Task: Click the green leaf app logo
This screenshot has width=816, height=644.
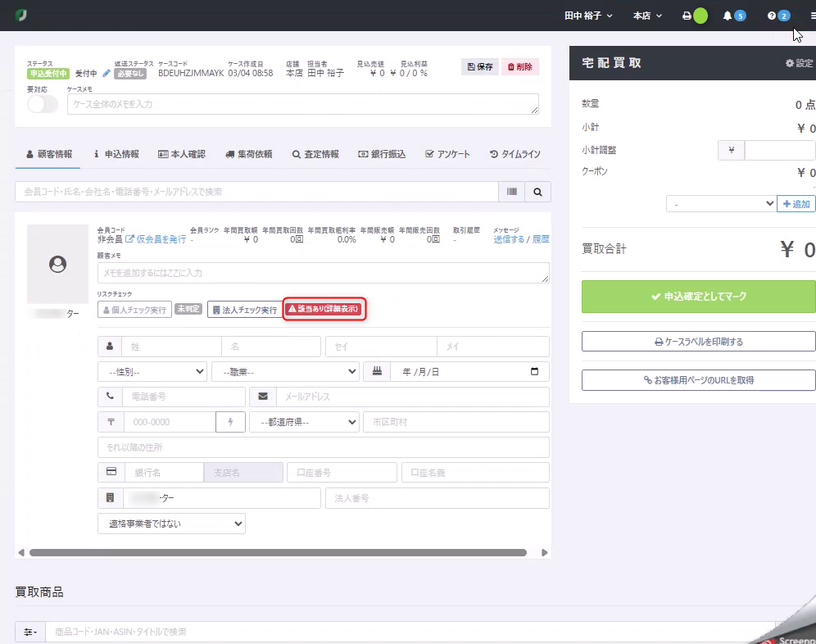Action: click(20, 15)
